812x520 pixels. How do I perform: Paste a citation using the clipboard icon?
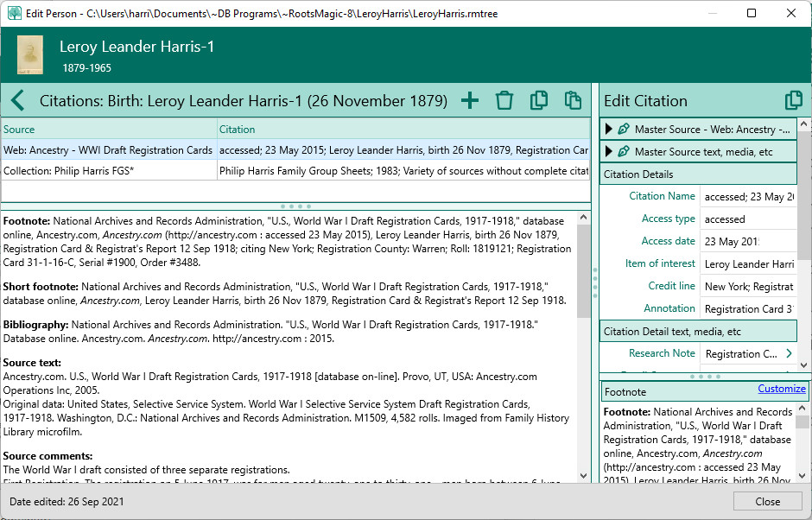pos(572,101)
